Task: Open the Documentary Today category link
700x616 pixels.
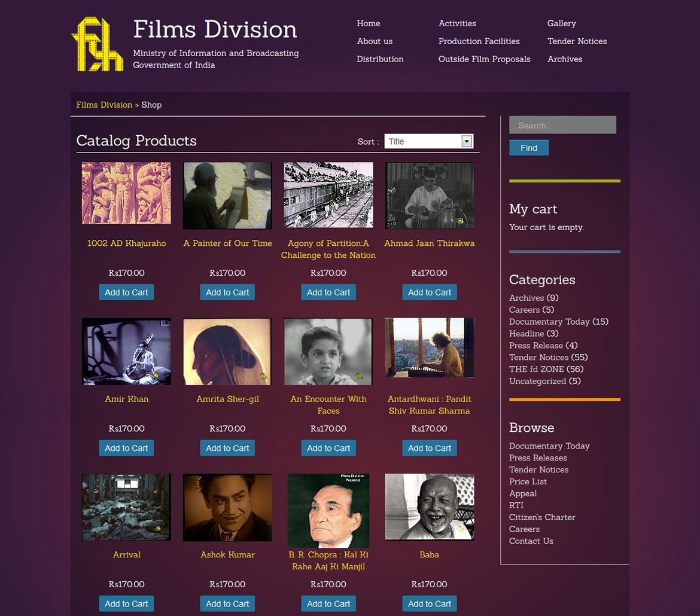Action: tap(549, 322)
